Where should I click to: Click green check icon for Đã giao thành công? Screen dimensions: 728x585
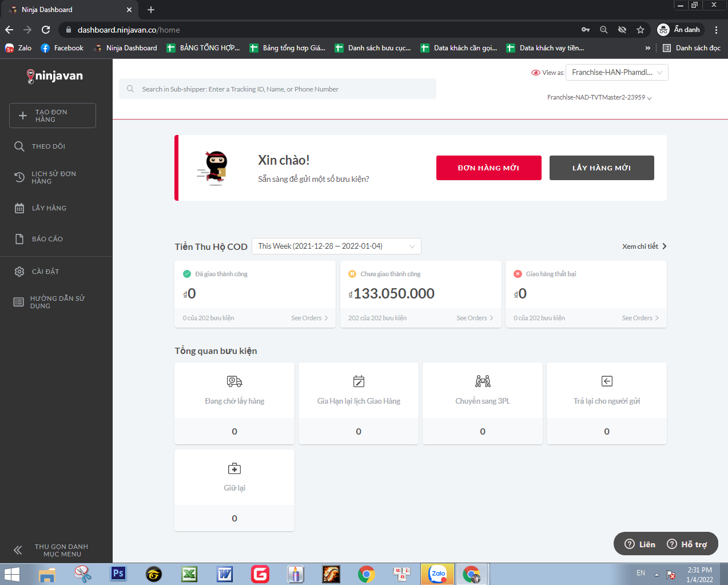(186, 274)
